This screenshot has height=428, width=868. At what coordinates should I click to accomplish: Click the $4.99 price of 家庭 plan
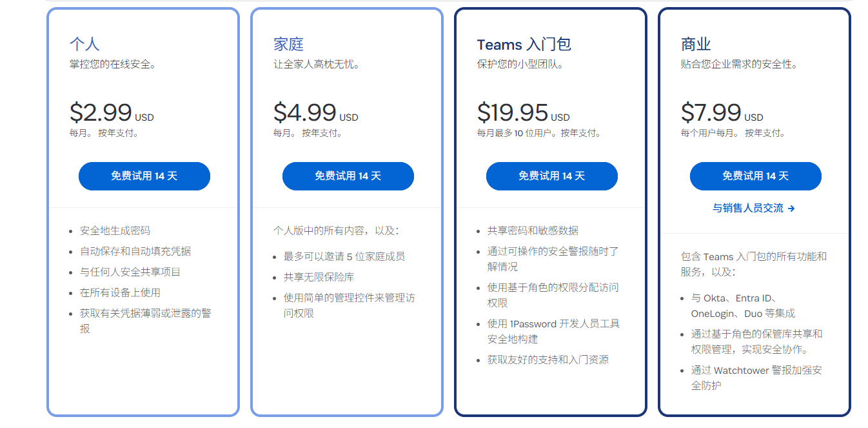click(304, 113)
